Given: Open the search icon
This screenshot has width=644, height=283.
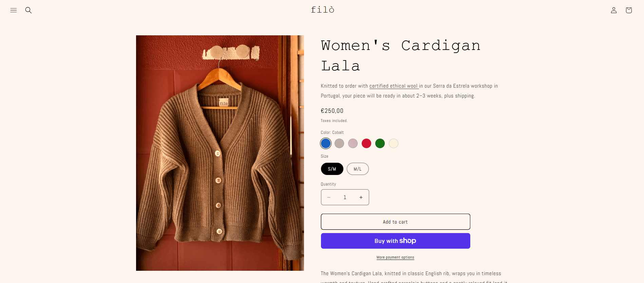Looking at the screenshot, I should click(29, 10).
